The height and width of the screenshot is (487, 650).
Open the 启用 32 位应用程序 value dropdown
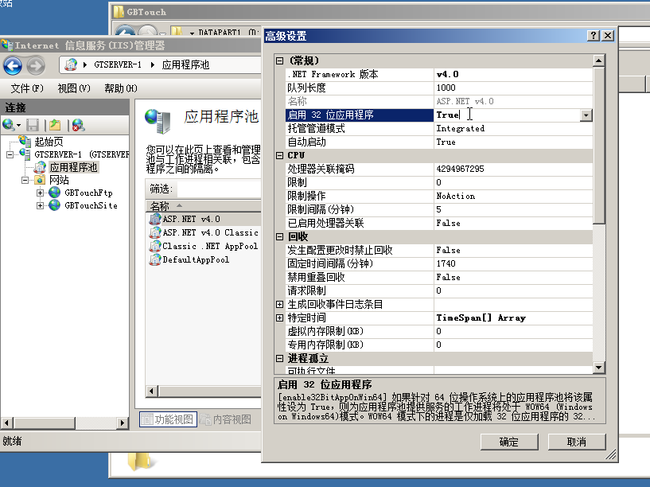(x=586, y=115)
